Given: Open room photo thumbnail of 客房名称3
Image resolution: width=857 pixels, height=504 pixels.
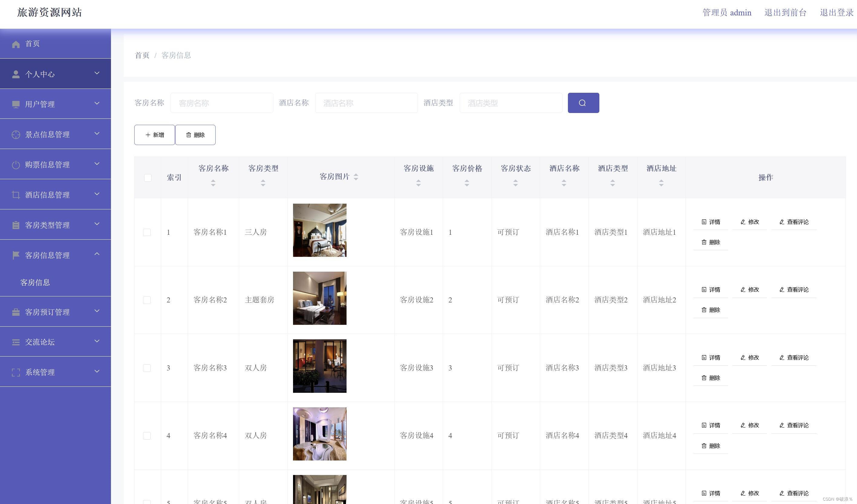Looking at the screenshot, I should click(x=320, y=366).
